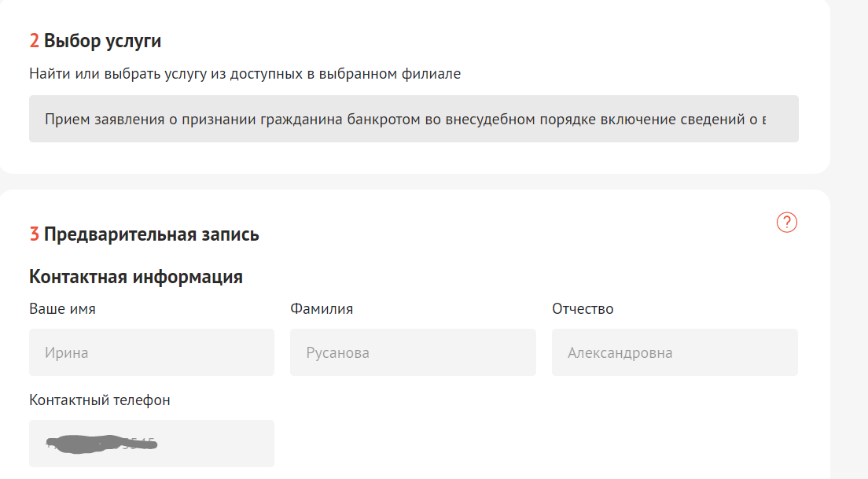Select the "Выбор услуги" heading text
The image size is (868, 479).
(102, 40)
